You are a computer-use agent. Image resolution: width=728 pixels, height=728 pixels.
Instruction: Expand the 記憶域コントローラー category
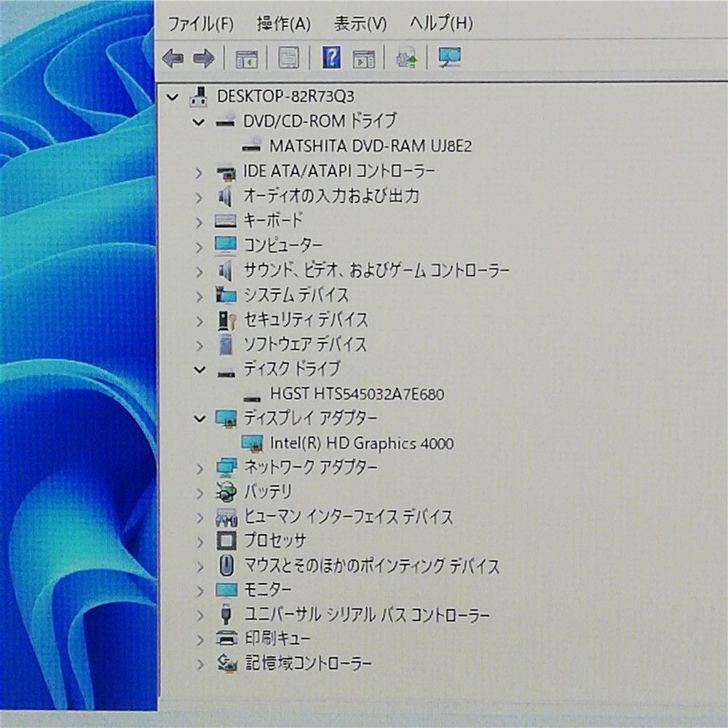pyautogui.click(x=199, y=665)
